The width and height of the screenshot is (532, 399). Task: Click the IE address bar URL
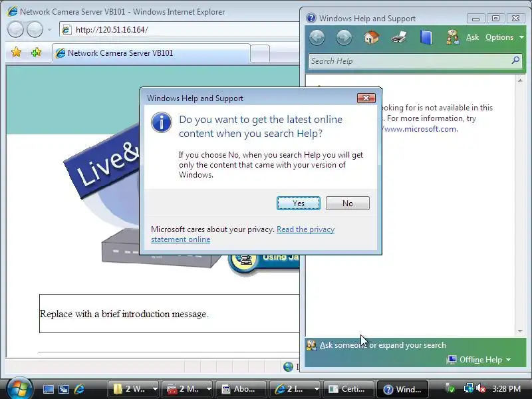(x=112, y=30)
